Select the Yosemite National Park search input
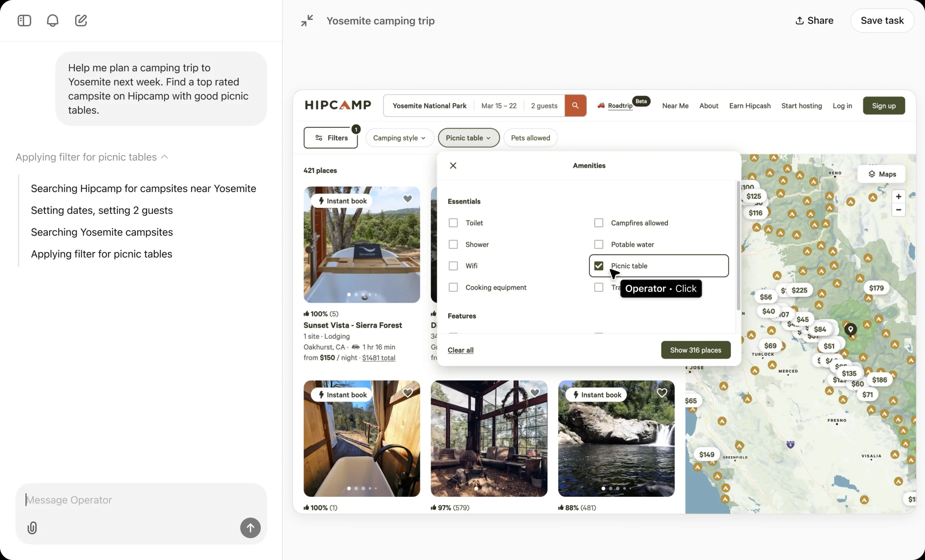This screenshot has width=925, height=560. (430, 105)
